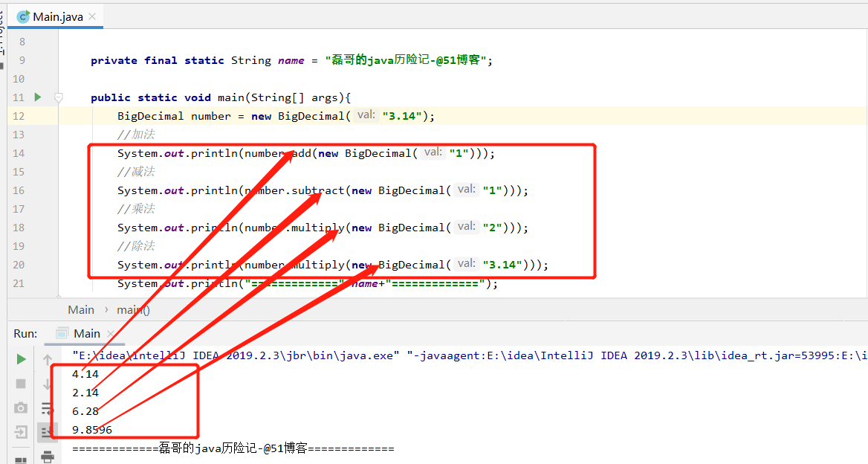Click line number 20 in the gutter

click(x=19, y=265)
